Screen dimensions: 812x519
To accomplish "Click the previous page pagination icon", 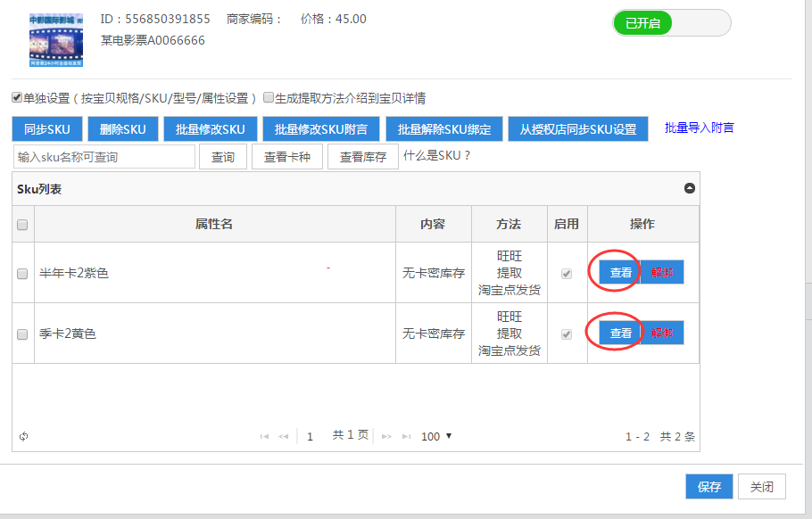I will [x=284, y=437].
